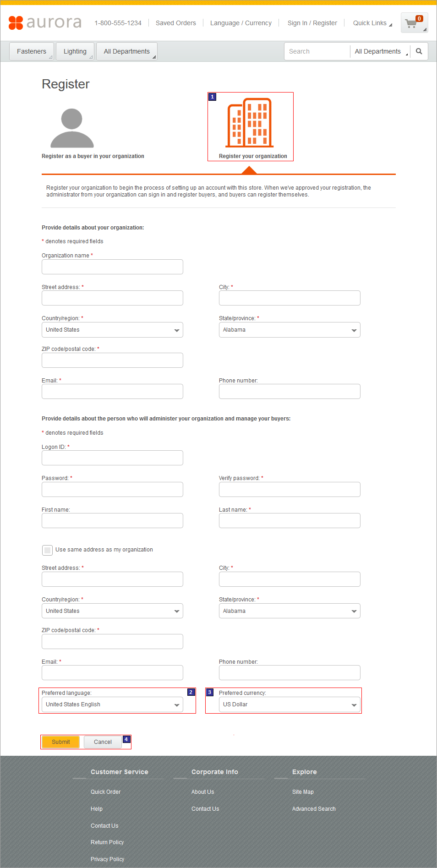Click the Register your organization building icon
437x868 pixels.
251,122
